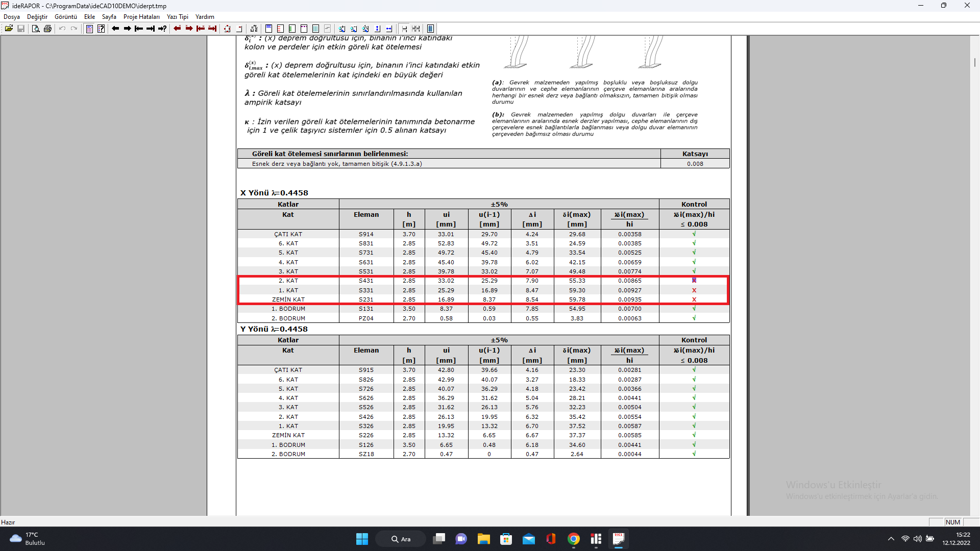Select element S914 in the ÇATI KAT row

(x=366, y=234)
